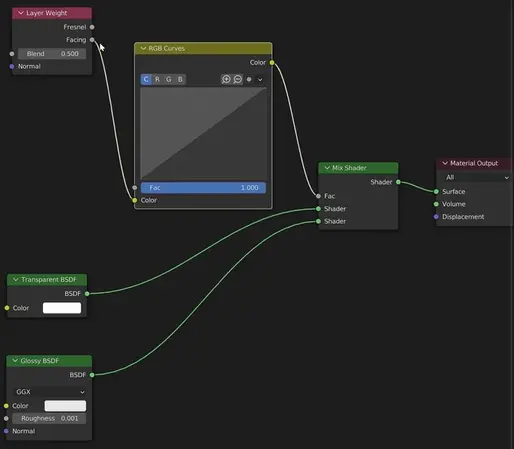Open the Material Output All target dropdown
This screenshot has height=449, width=514.
[477, 177]
